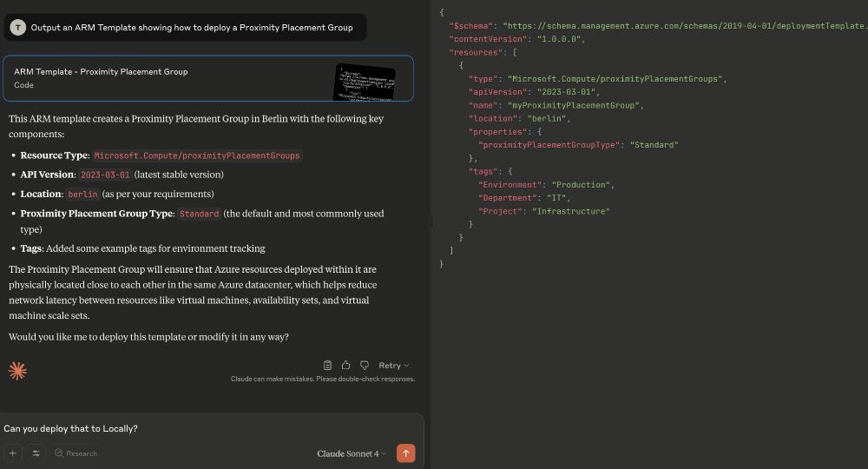Click the panel divider handle between chat and code
Viewport: 868px width, 469px height.
[431, 222]
